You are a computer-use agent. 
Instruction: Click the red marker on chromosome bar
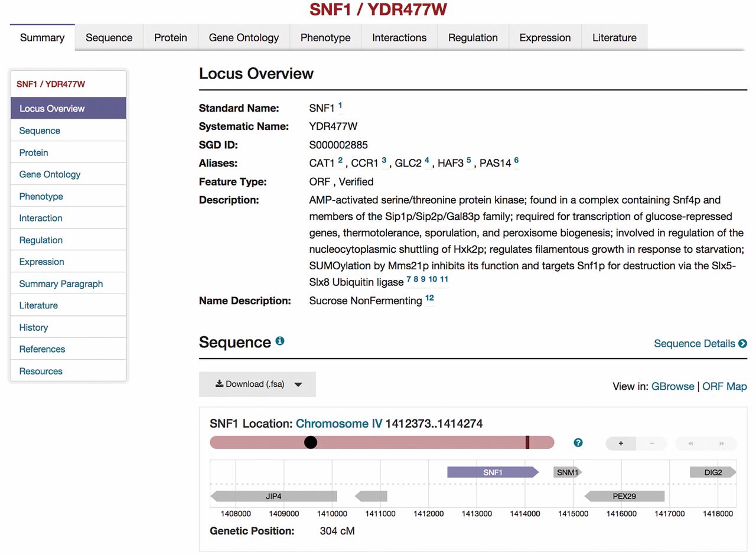tap(527, 442)
